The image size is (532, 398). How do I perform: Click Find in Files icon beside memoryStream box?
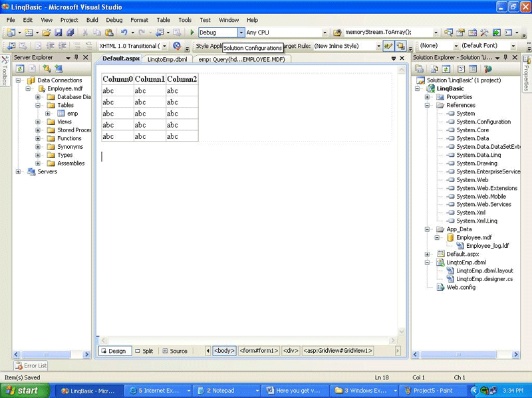(x=338, y=33)
